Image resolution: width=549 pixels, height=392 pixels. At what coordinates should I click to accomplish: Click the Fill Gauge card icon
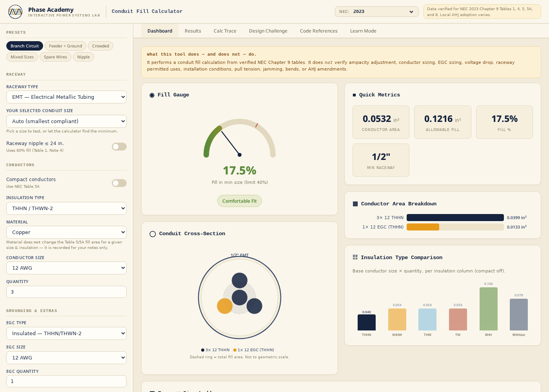(x=152, y=95)
